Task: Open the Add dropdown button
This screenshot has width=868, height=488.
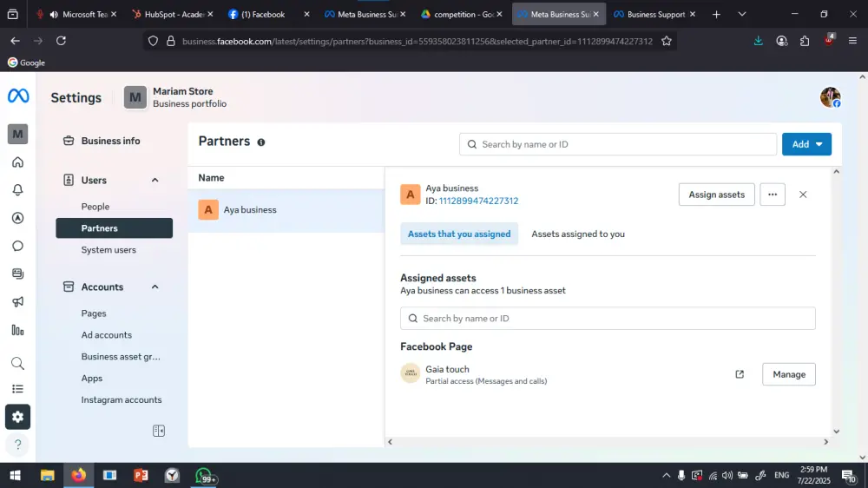Action: 806,144
